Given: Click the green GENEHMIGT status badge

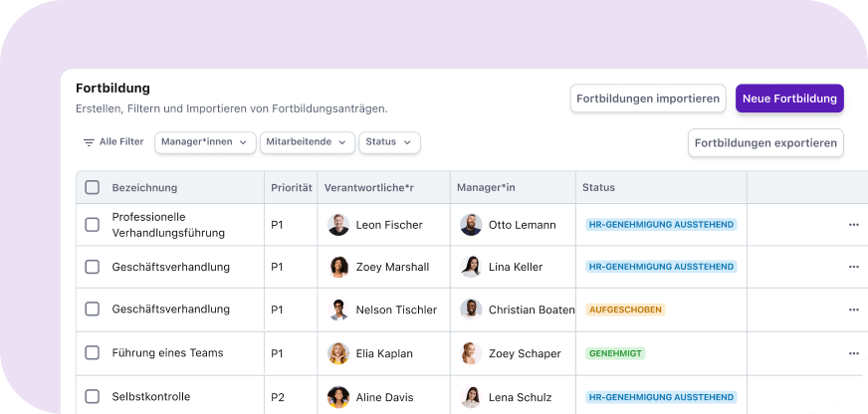Looking at the screenshot, I should (x=615, y=353).
